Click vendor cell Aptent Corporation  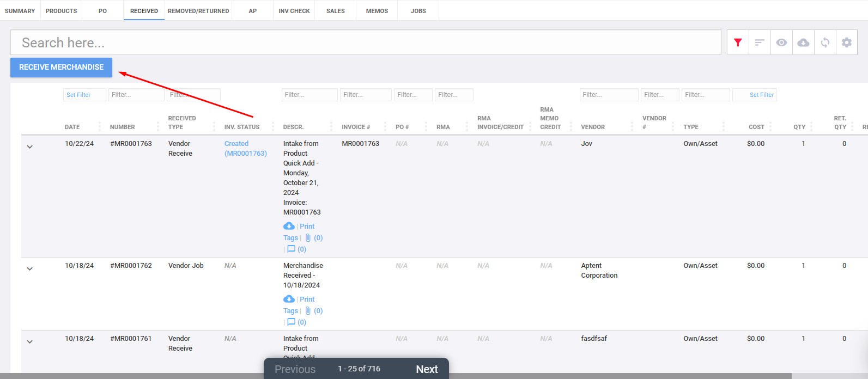599,270
